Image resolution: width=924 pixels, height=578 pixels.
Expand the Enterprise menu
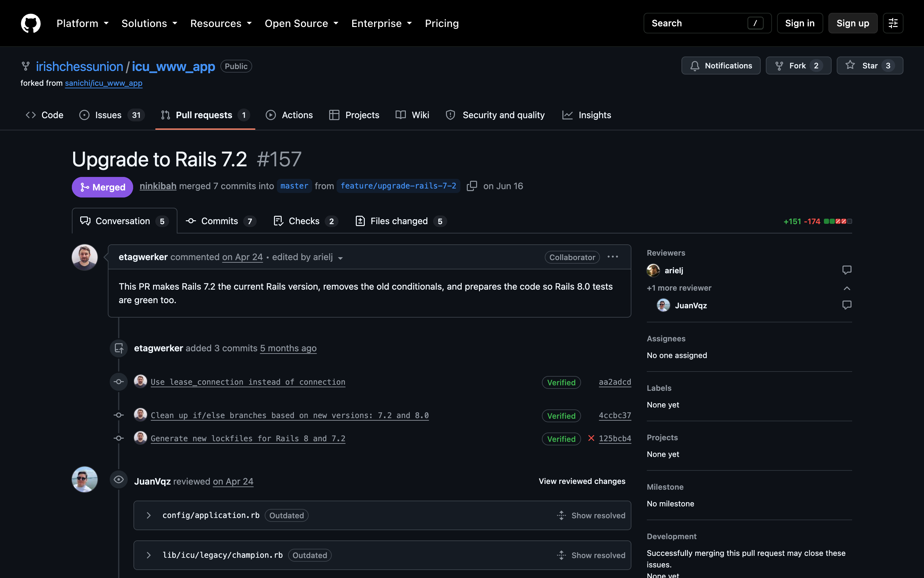(x=381, y=23)
